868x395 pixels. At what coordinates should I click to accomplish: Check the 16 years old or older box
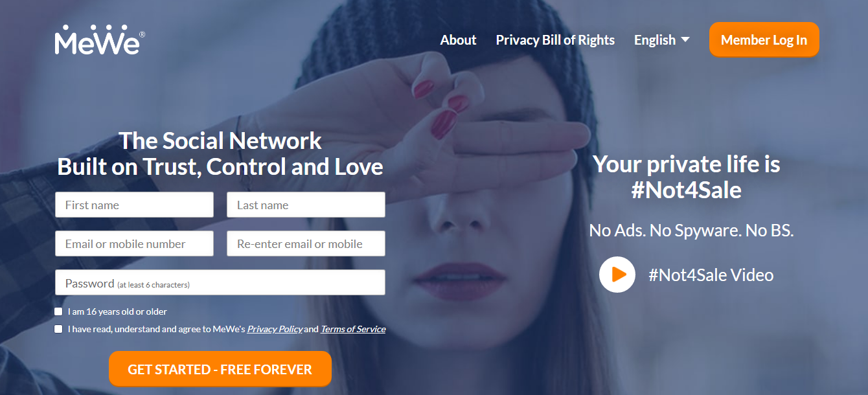tap(58, 311)
